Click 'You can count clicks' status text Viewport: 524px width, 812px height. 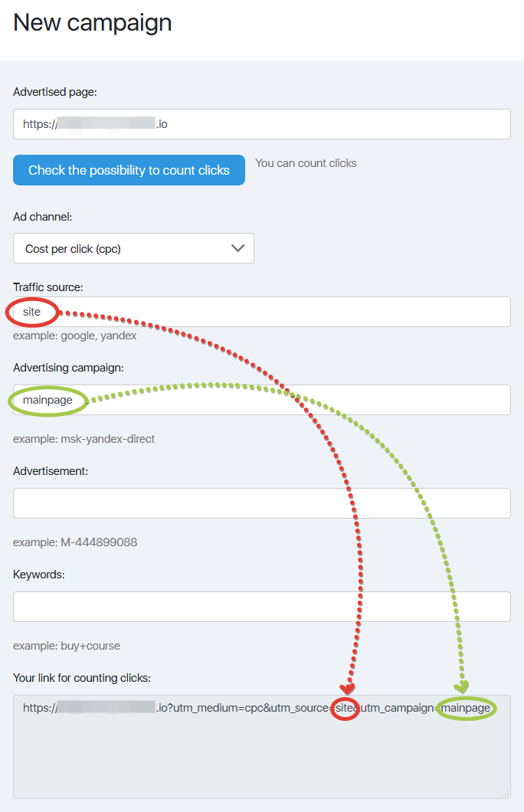tap(306, 163)
